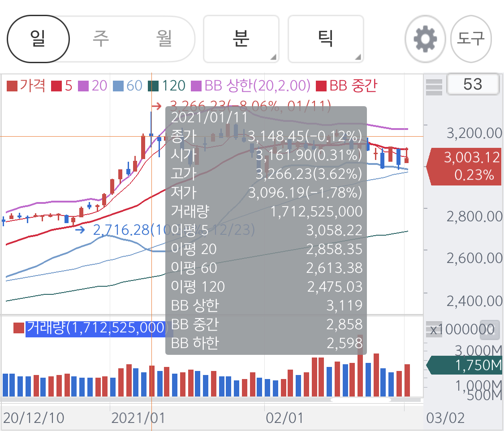Click the 02/01 date axis label
The image size is (504, 431).
pyautogui.click(x=284, y=418)
